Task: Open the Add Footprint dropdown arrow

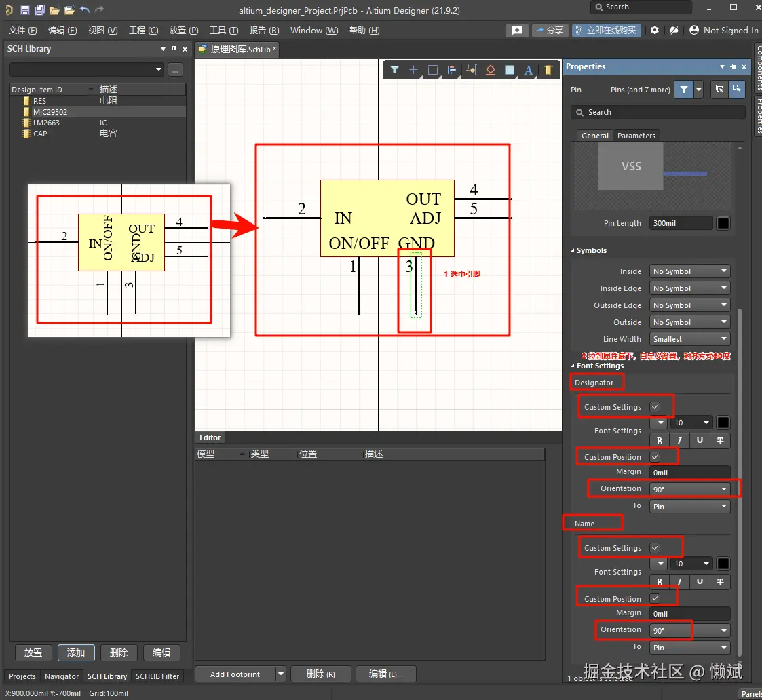Action: (280, 674)
